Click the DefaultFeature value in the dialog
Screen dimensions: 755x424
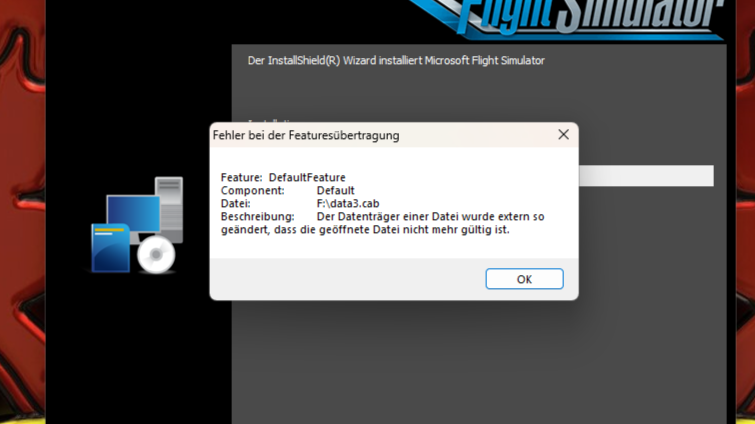point(307,178)
